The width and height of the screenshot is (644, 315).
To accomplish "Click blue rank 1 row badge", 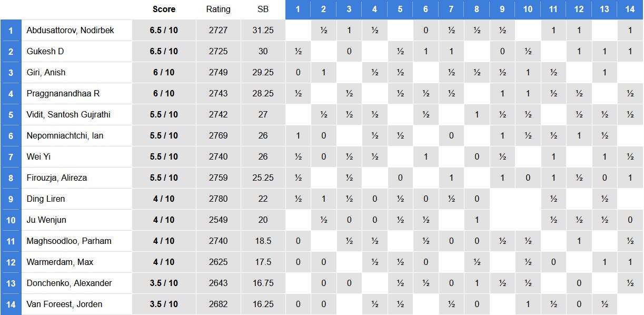I will click(11, 30).
